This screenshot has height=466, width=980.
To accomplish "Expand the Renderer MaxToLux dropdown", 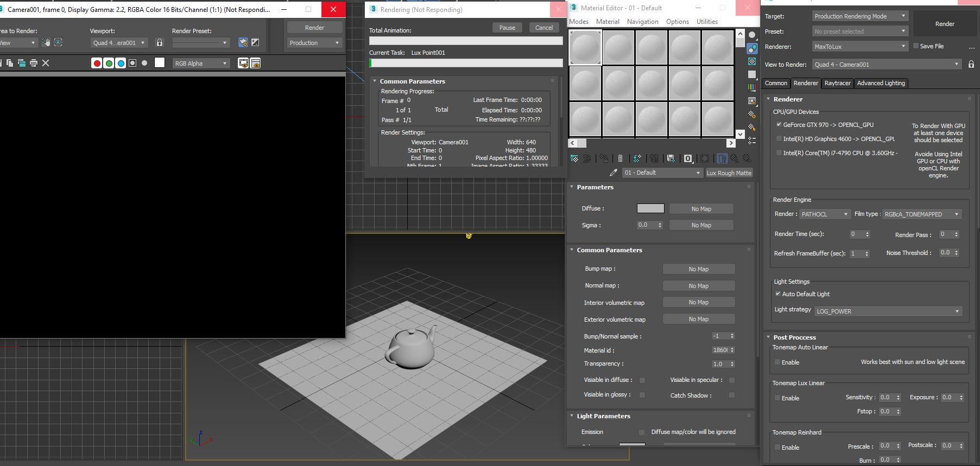I will [x=859, y=47].
